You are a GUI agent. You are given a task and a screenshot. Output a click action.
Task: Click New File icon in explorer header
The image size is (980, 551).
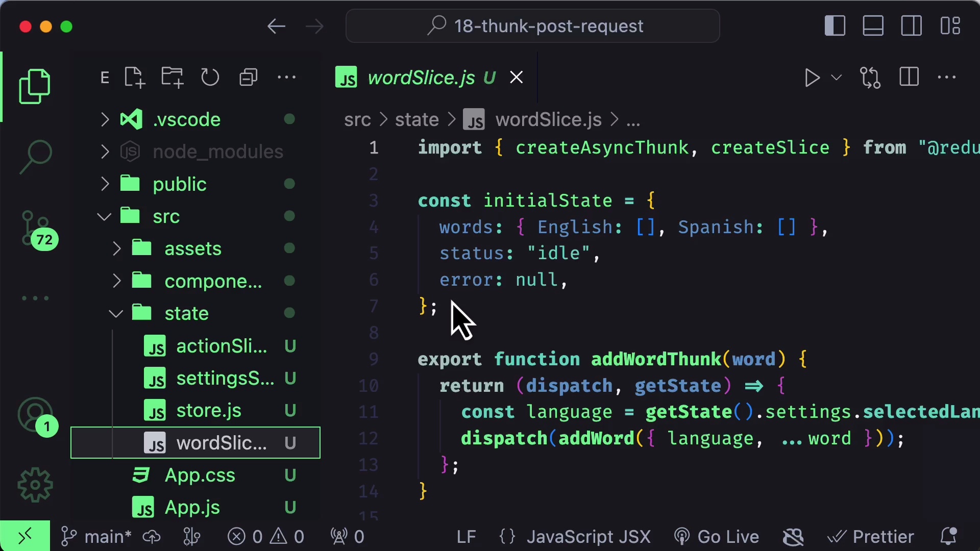[x=135, y=78]
